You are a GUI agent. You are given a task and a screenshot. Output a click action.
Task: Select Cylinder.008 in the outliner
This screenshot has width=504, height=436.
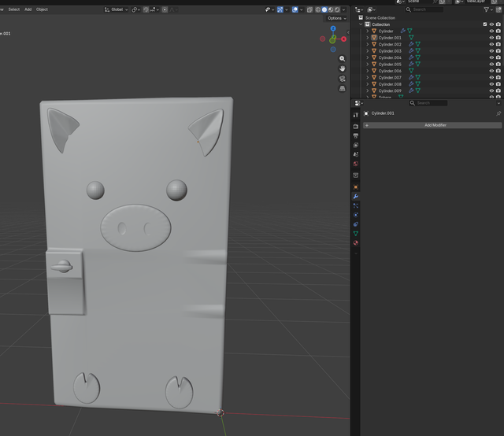click(x=390, y=84)
